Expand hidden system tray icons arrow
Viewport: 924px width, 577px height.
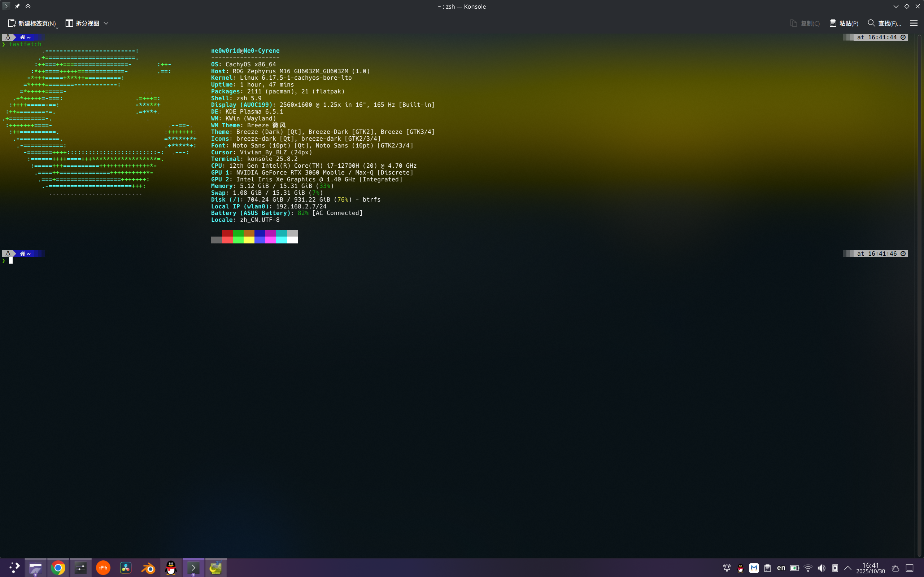click(x=848, y=568)
